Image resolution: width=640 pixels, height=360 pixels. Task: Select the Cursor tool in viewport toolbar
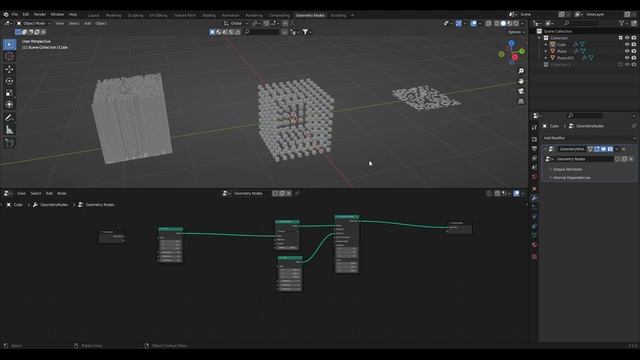tap(9, 57)
